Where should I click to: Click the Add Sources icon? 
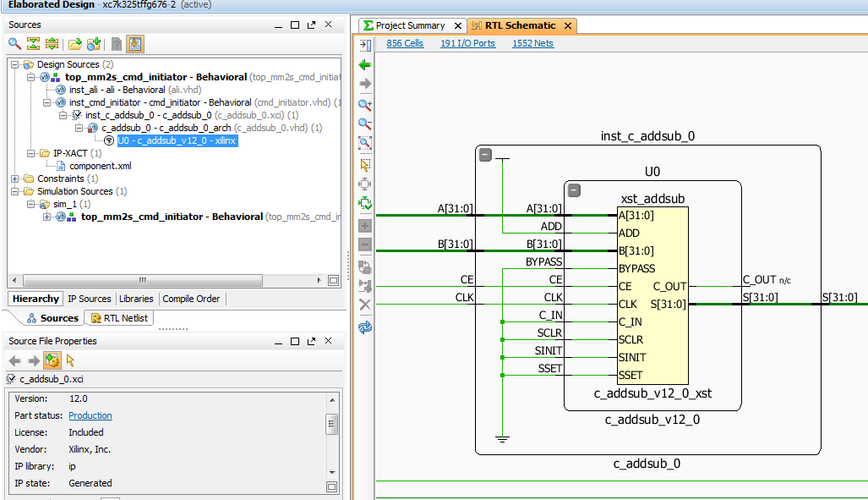tap(94, 44)
